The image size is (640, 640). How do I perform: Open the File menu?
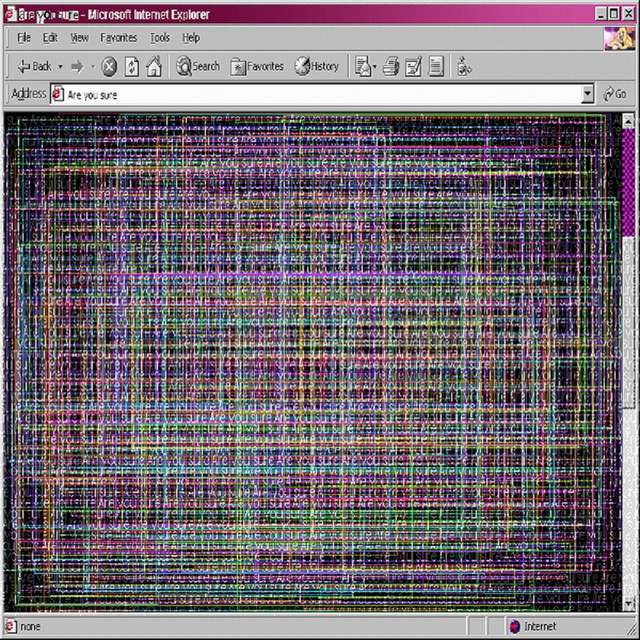point(24,38)
